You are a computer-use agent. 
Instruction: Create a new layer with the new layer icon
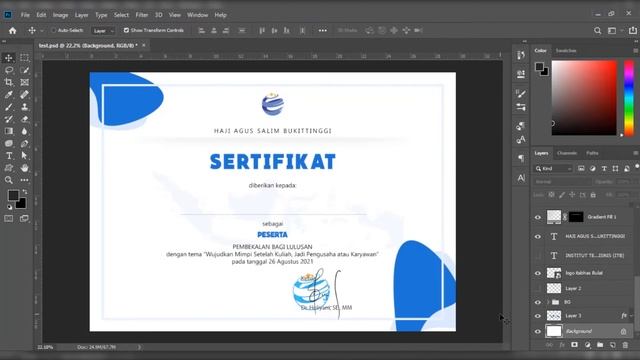[613, 345]
